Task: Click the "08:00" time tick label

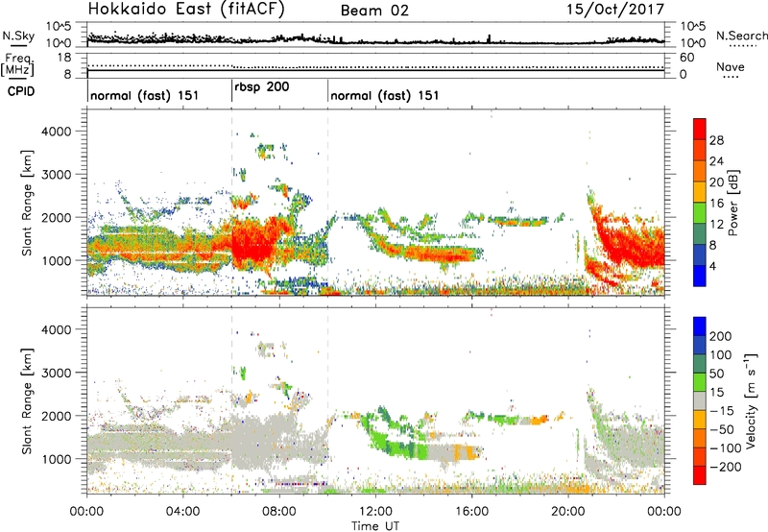Action: point(279,512)
